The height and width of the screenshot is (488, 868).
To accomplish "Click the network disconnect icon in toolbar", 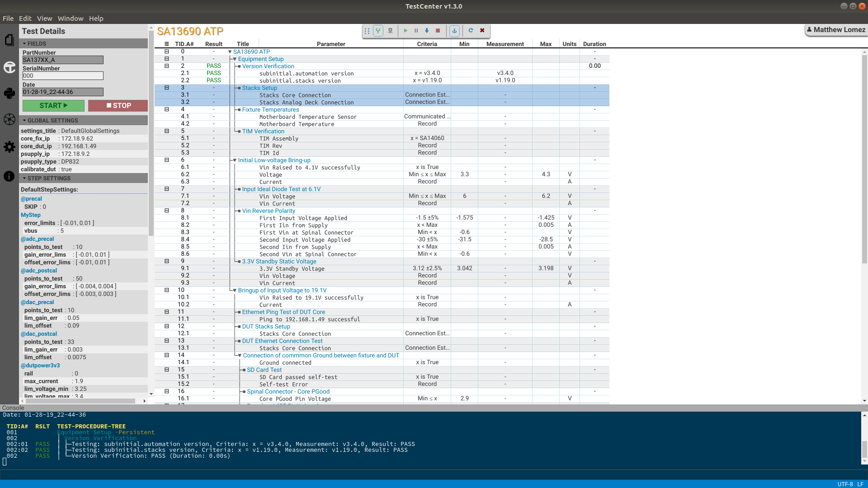I will pos(390,31).
